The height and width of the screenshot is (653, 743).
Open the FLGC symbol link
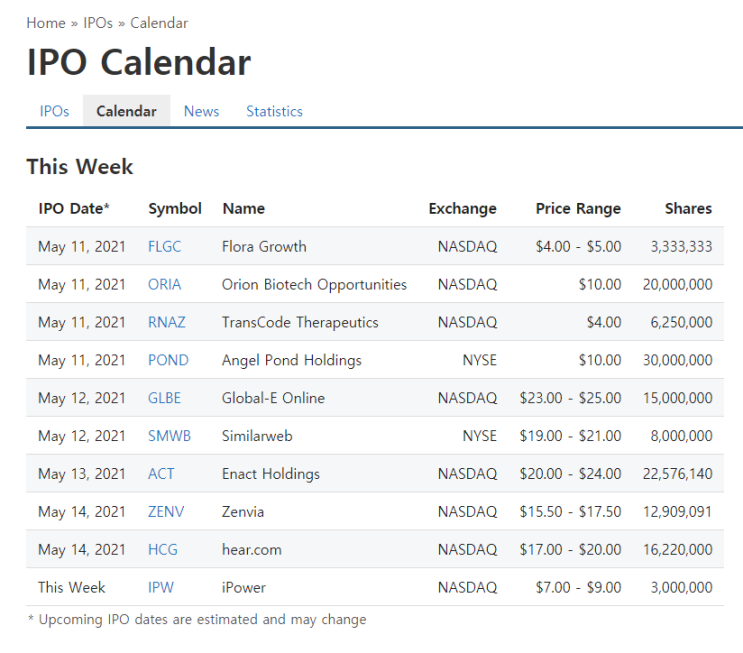164,246
